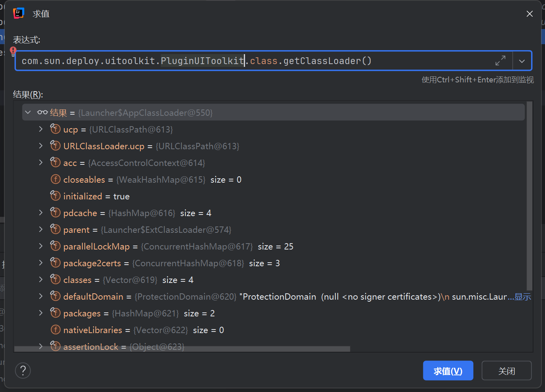Image resolution: width=545 pixels, height=392 pixels.
Task: Click the IntelliJ logo icon in title bar
Action: tap(19, 14)
